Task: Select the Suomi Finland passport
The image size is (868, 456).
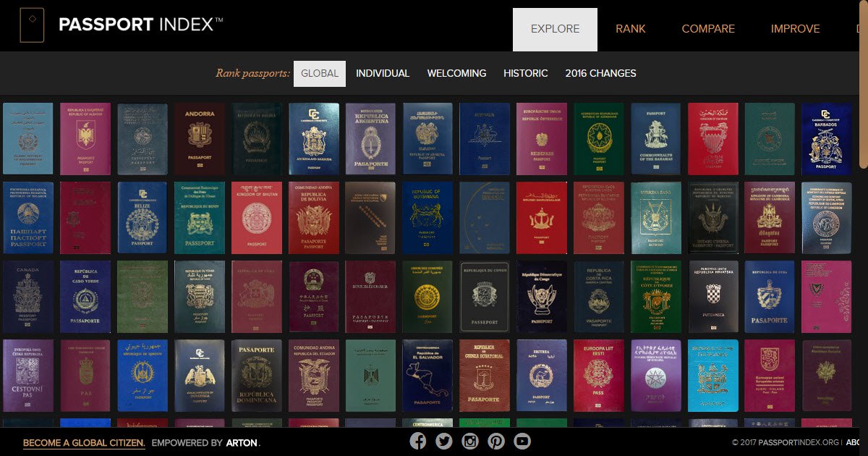Action: pyautogui.click(x=770, y=376)
